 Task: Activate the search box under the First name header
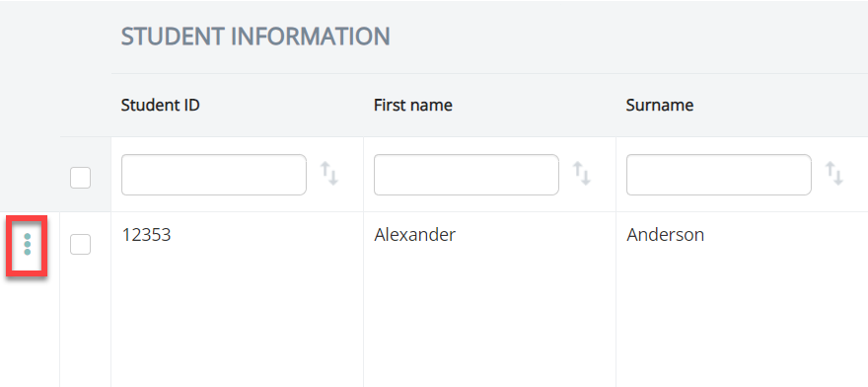click(x=467, y=175)
